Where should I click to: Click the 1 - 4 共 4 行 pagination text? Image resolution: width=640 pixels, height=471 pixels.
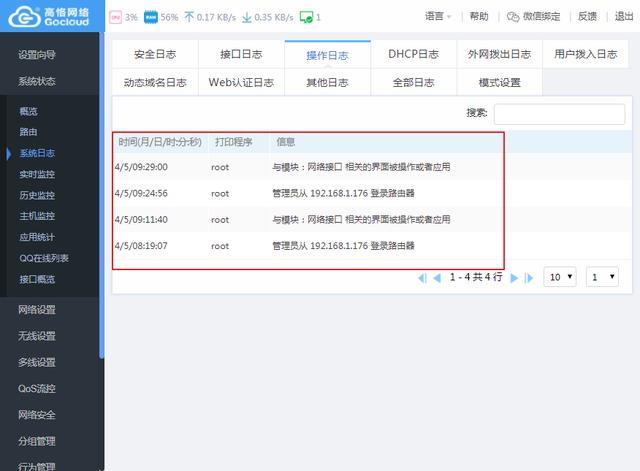coord(476,277)
